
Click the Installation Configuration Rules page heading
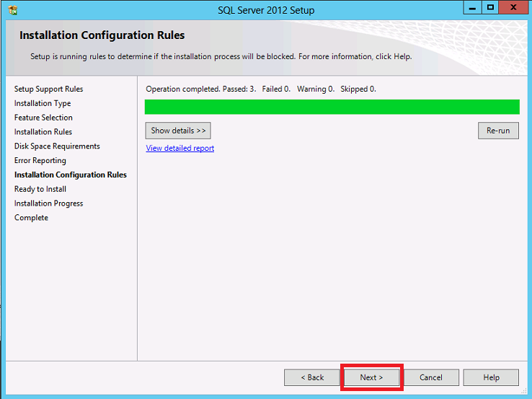coord(102,35)
